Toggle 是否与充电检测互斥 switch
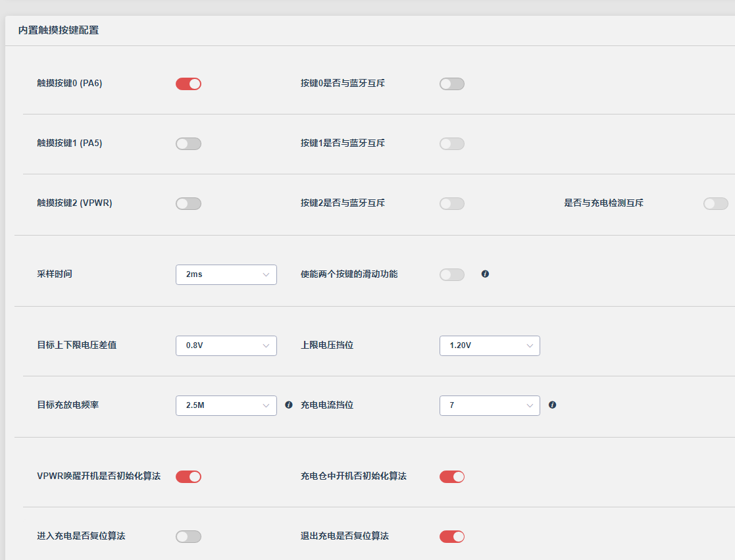 tap(716, 204)
